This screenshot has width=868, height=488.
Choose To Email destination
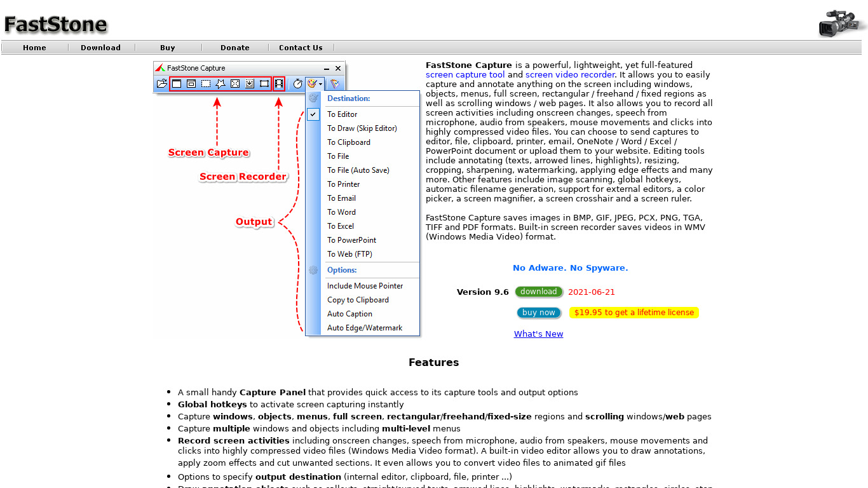click(x=342, y=198)
